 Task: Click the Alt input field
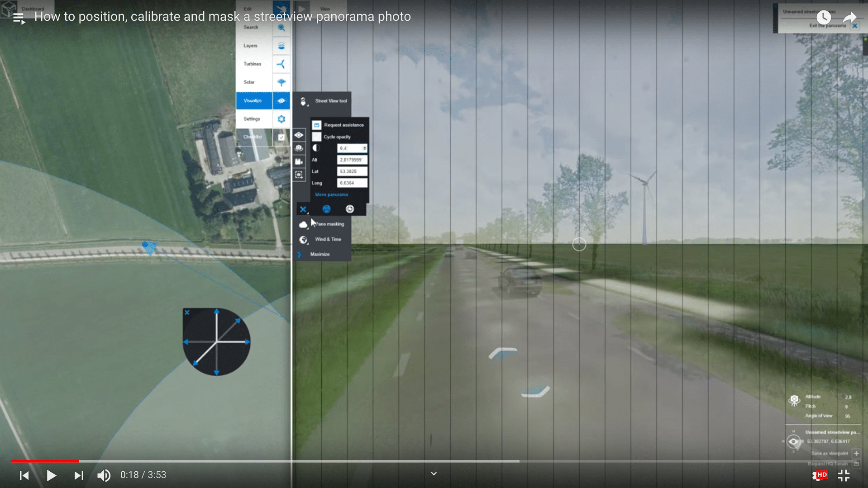(x=352, y=160)
